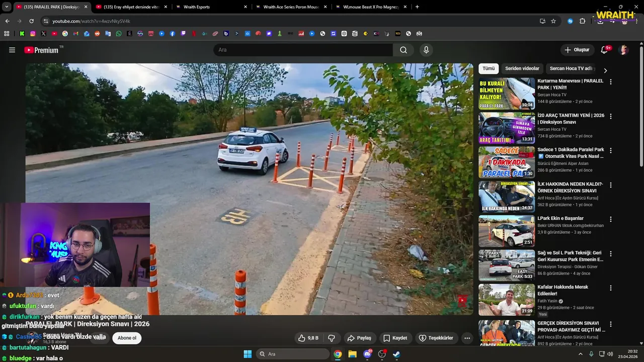Open more options for İ20 ARAÇ TANITIMI video
This screenshot has width=644, height=362.
click(x=611, y=116)
